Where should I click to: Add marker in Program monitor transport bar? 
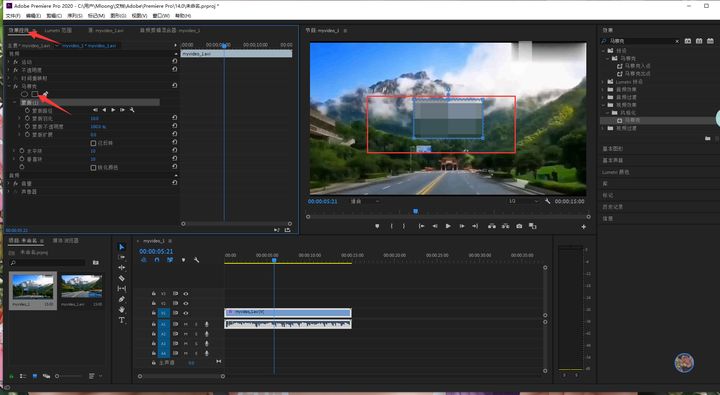point(377,226)
